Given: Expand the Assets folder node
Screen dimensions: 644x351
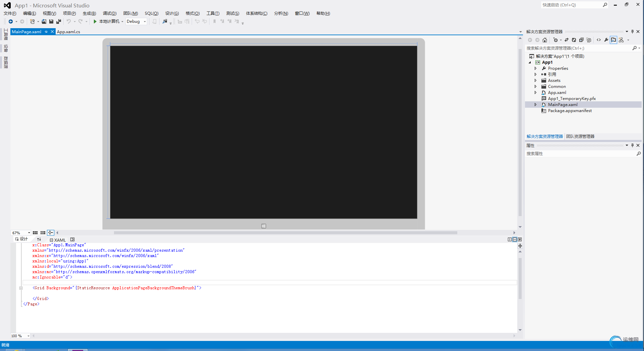Looking at the screenshot, I should [536, 80].
